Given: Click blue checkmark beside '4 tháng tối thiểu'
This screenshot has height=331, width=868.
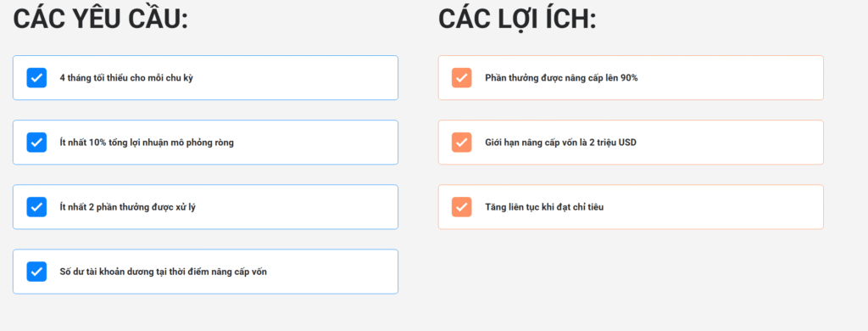Looking at the screenshot, I should [x=36, y=77].
